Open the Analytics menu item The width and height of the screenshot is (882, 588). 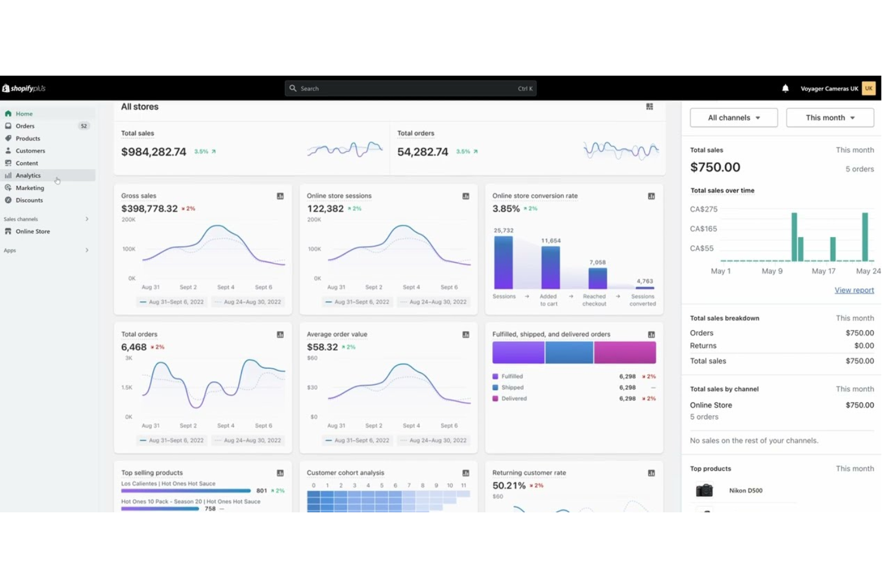click(x=27, y=175)
